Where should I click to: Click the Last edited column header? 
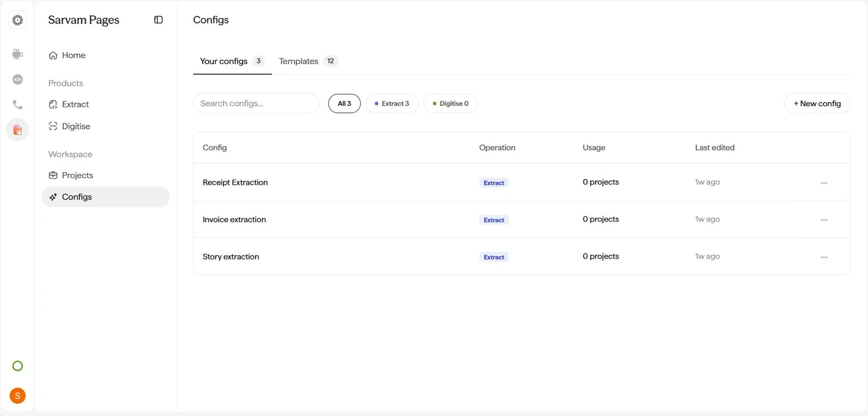coord(715,148)
